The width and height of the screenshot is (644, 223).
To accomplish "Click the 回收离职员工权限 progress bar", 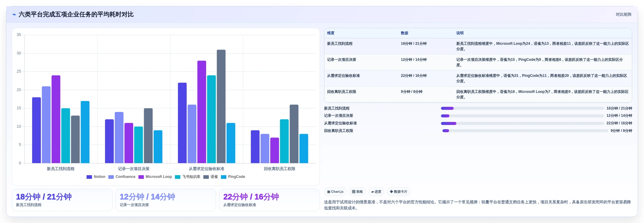I will click(x=525, y=131).
